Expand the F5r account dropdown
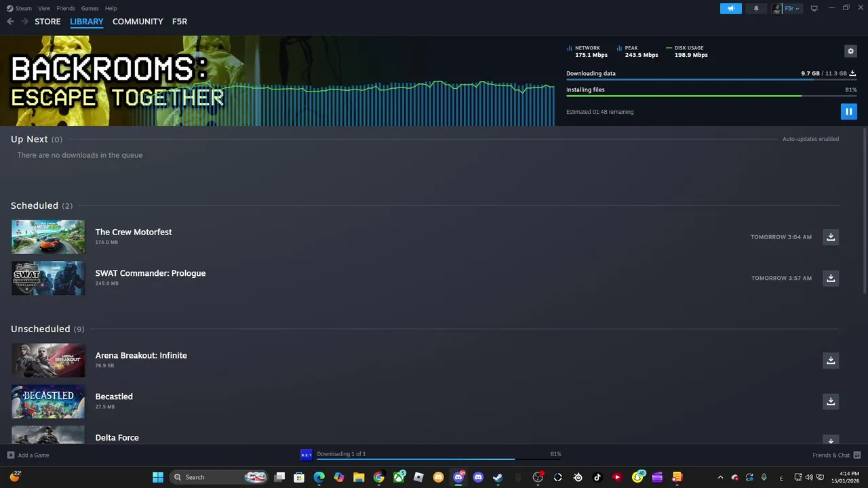 [787, 8]
